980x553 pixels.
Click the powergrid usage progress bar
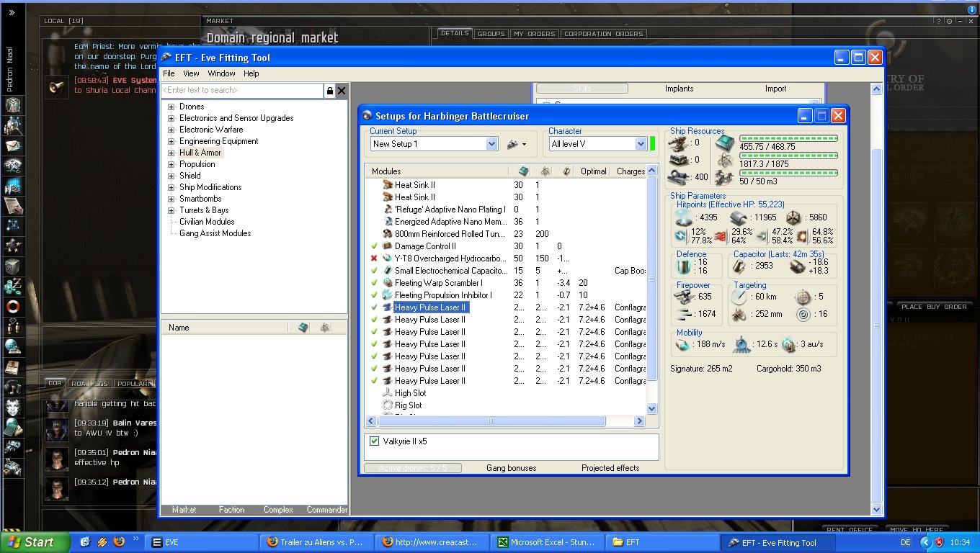click(788, 156)
